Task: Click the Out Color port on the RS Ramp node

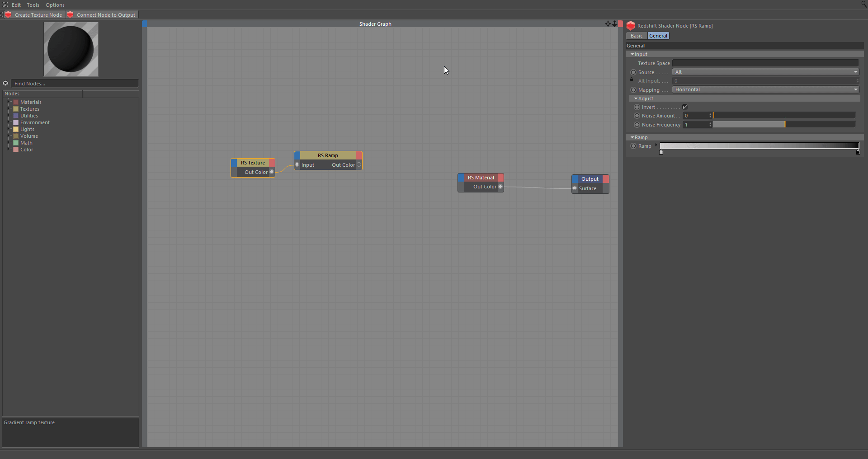Action: [x=359, y=165]
